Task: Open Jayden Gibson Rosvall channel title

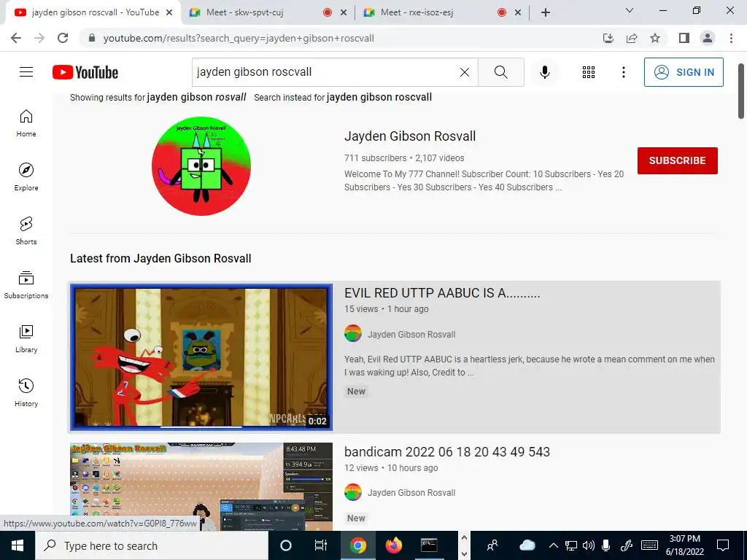Action: point(410,136)
